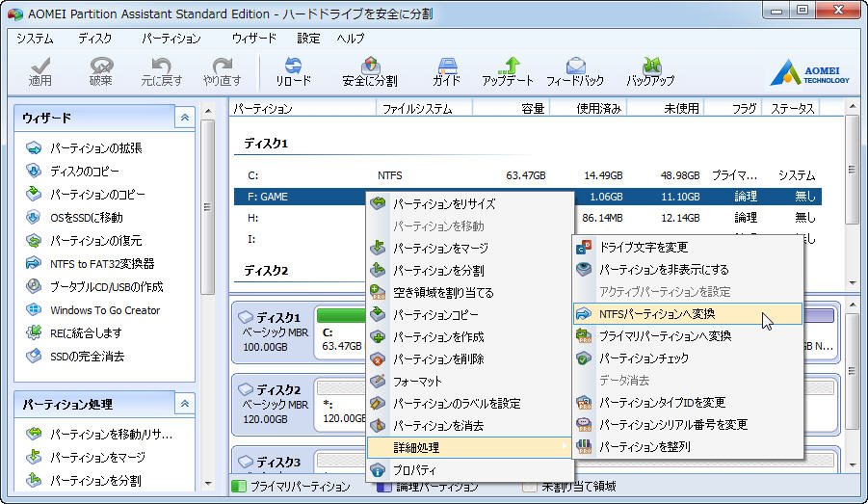Expand the 詳細処理 submenu entry

pyautogui.click(x=470, y=447)
